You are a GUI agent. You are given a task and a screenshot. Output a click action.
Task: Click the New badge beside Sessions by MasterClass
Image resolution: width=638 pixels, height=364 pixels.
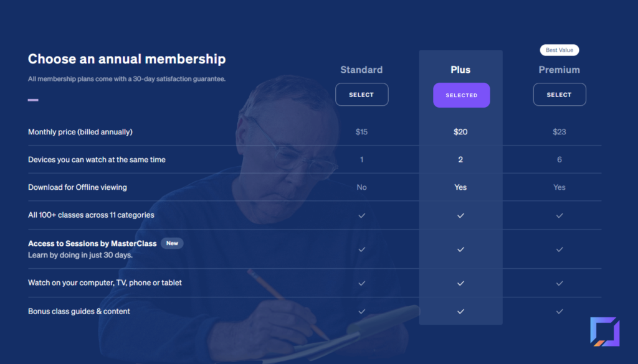(x=172, y=243)
